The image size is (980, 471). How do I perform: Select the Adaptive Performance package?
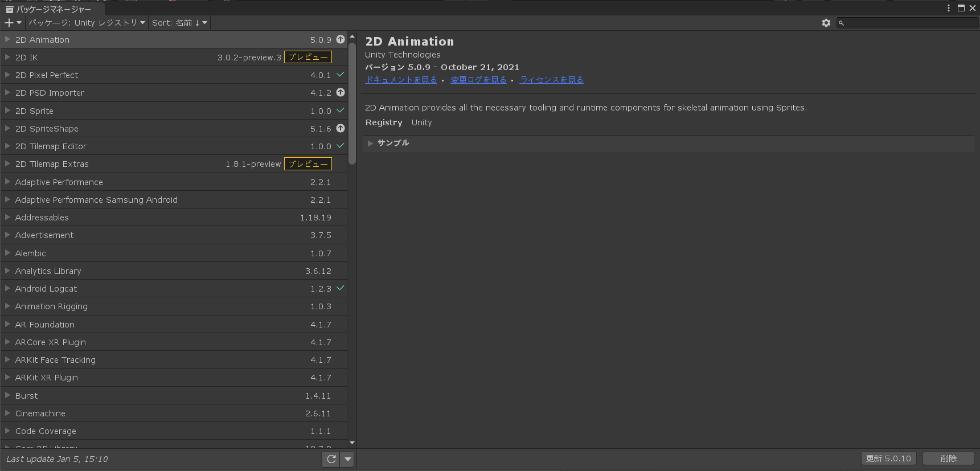click(x=174, y=182)
